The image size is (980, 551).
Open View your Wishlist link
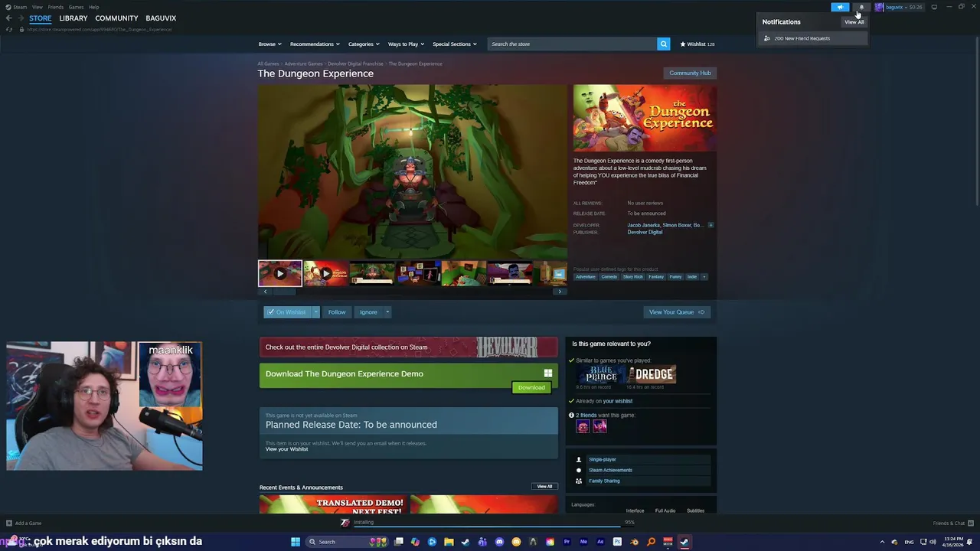[x=286, y=449]
